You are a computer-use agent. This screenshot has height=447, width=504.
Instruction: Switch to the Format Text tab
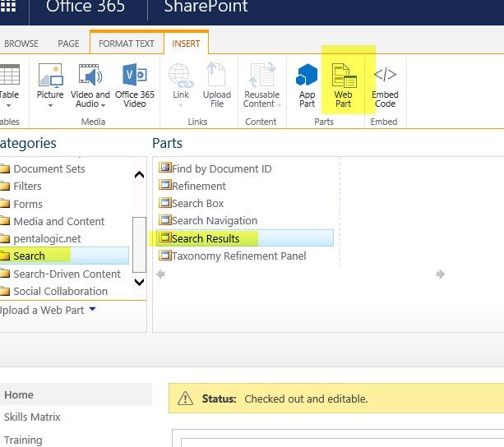[x=126, y=44]
